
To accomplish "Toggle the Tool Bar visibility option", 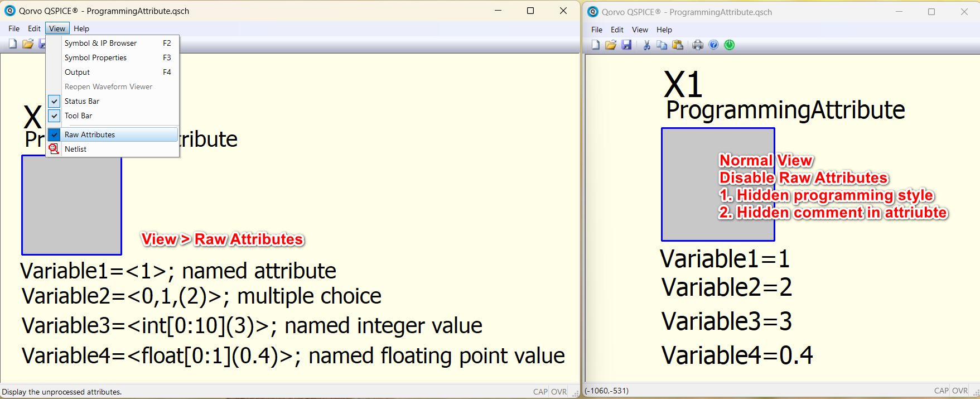I will click(79, 116).
